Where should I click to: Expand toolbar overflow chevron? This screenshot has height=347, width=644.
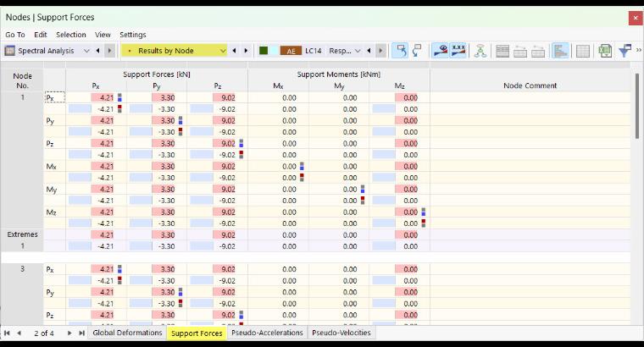tap(639, 50)
